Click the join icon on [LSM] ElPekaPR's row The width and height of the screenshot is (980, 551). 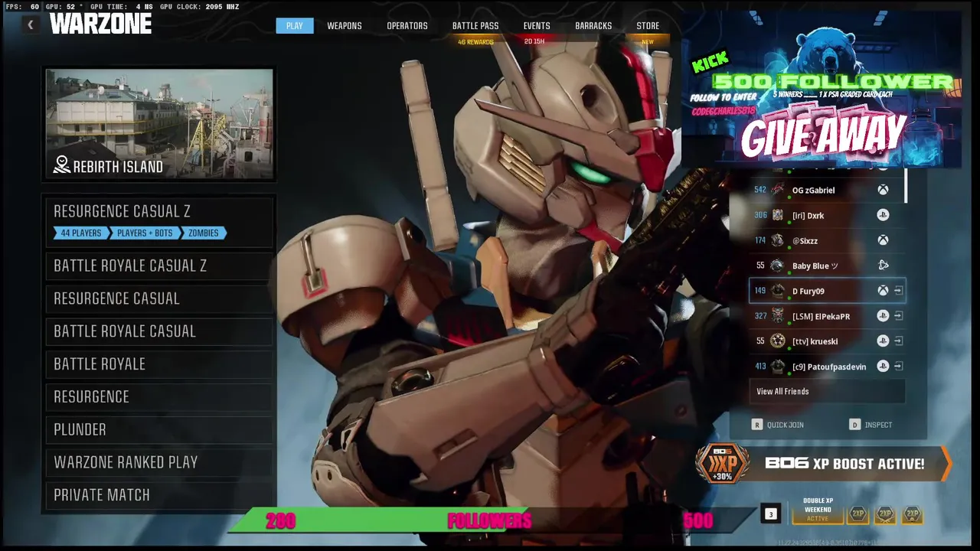(898, 316)
